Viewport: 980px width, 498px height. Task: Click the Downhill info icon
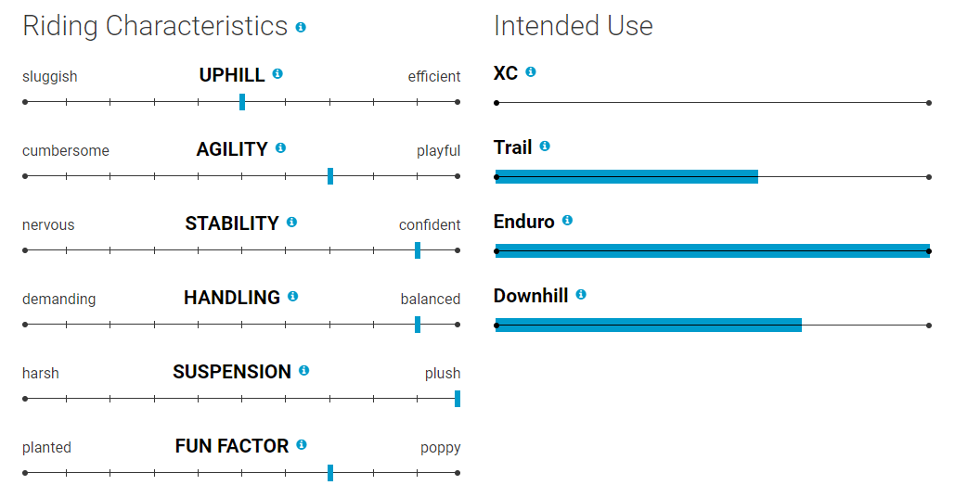pos(581,295)
